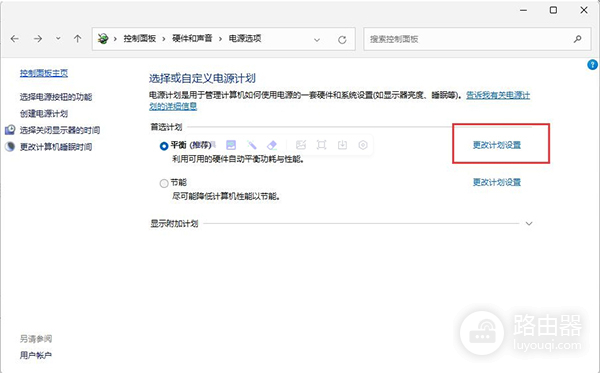Open the recent locations dropdown arrow
The width and height of the screenshot is (600, 373).
point(58,38)
